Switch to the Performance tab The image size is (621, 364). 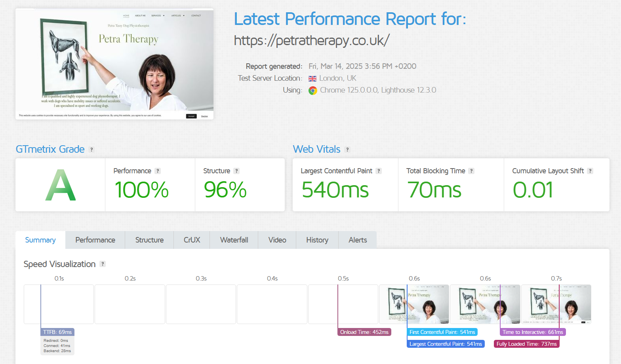(x=95, y=240)
